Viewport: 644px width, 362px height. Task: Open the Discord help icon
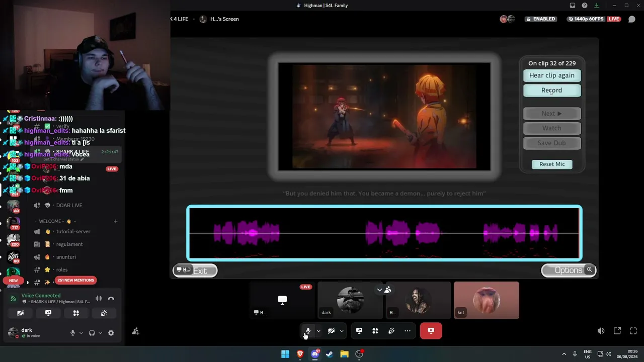tap(585, 6)
